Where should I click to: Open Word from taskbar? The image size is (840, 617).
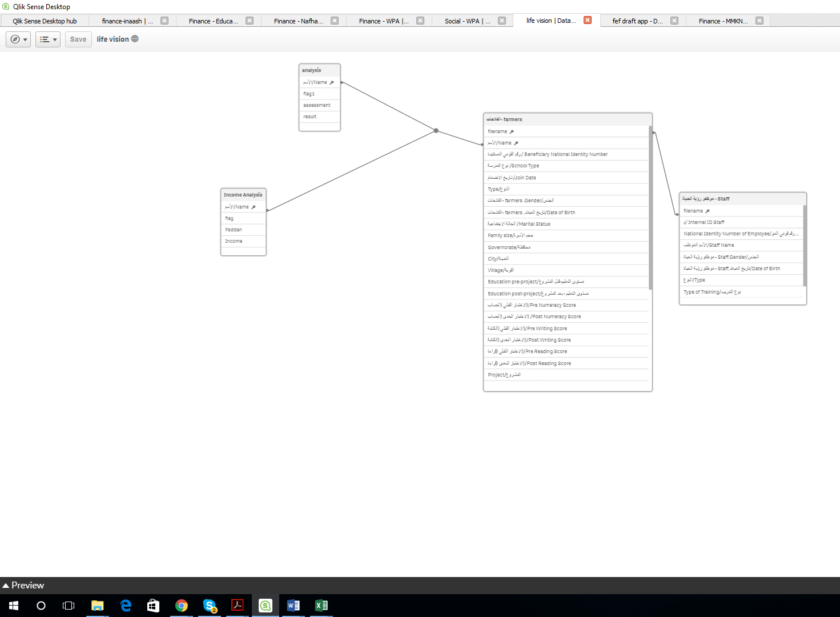[294, 606]
